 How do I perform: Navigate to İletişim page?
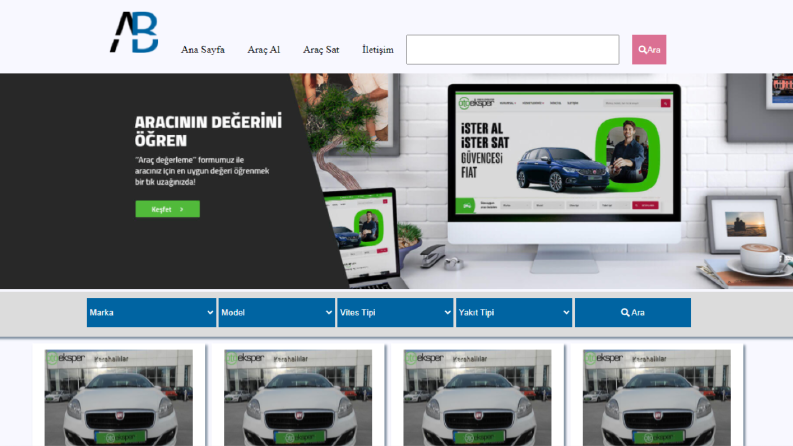click(378, 50)
